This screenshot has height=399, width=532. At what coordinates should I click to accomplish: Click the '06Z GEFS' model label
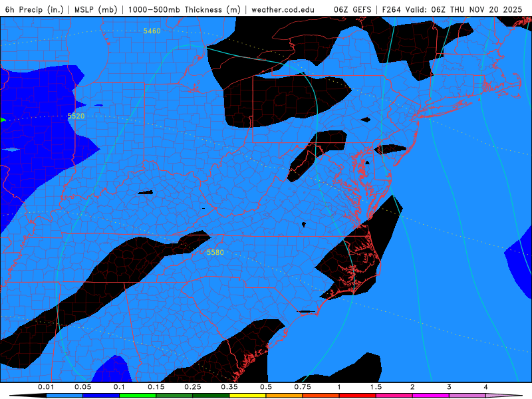352,9
